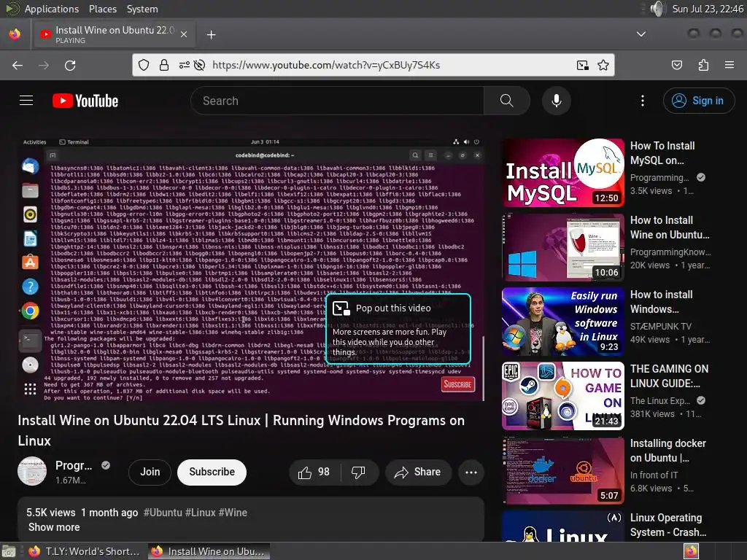This screenshot has height=560, width=747.
Task: Click the #Linux hashtag link
Action: click(200, 513)
